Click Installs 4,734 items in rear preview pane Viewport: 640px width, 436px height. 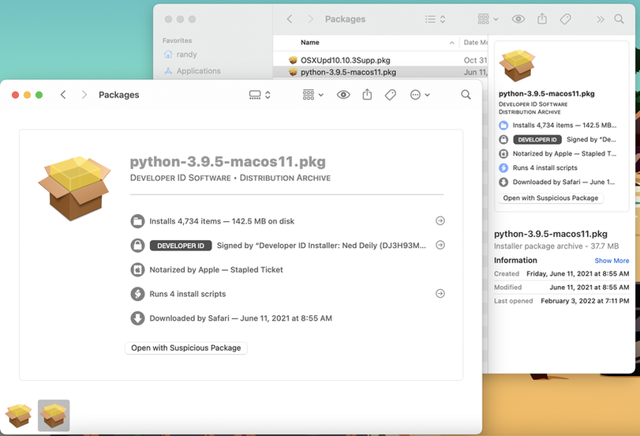pos(564,125)
